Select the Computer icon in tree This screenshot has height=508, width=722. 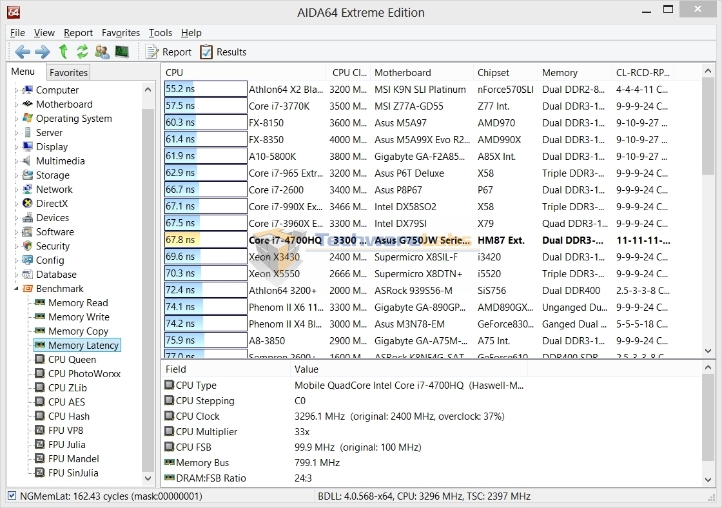pos(28,90)
